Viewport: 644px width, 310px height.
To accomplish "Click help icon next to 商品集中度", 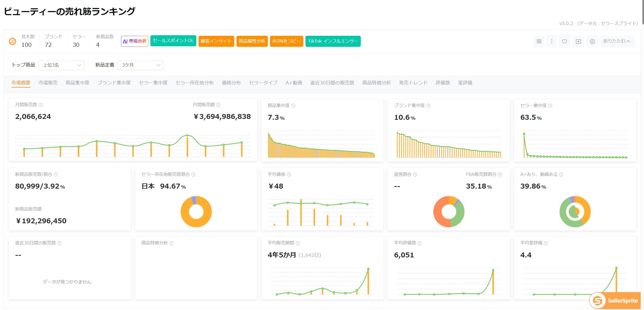I will [x=293, y=106].
